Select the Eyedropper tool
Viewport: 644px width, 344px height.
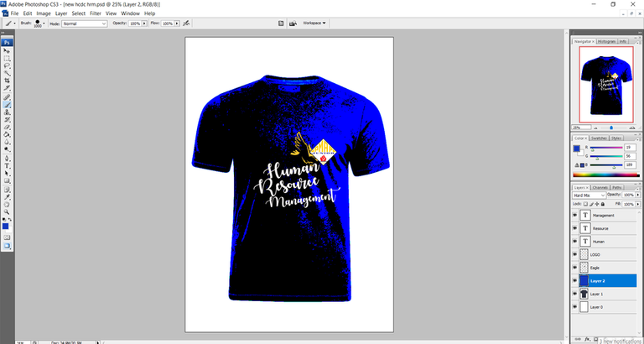pyautogui.click(x=7, y=197)
